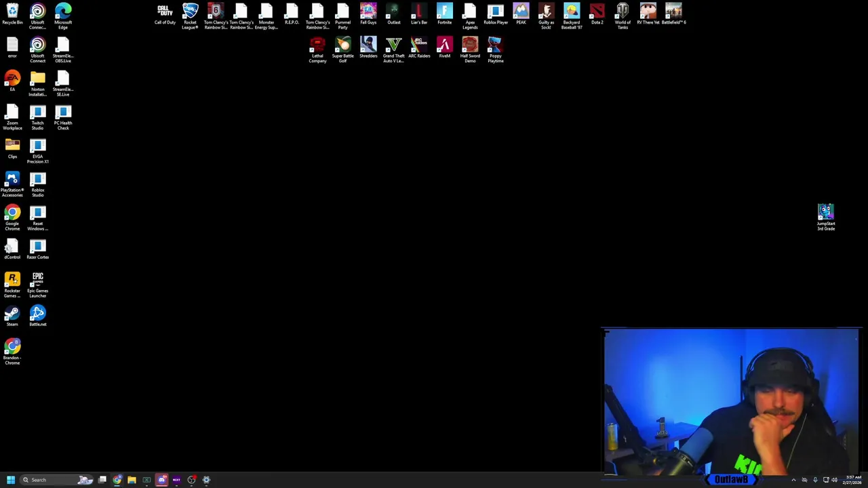The height and width of the screenshot is (488, 868).
Task: Launch the Epic Games Launcher shortcut
Action: click(x=37, y=285)
